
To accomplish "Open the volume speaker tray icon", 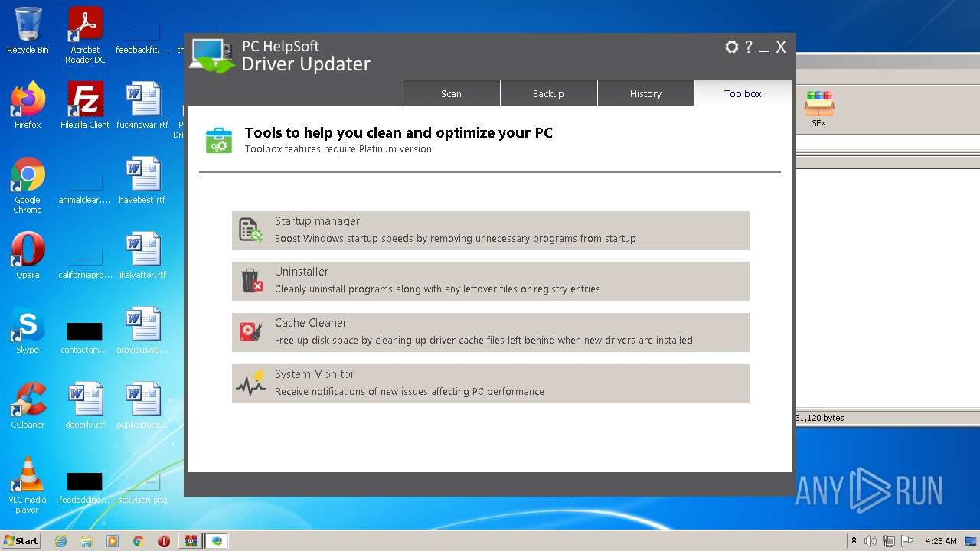I will coord(871,541).
